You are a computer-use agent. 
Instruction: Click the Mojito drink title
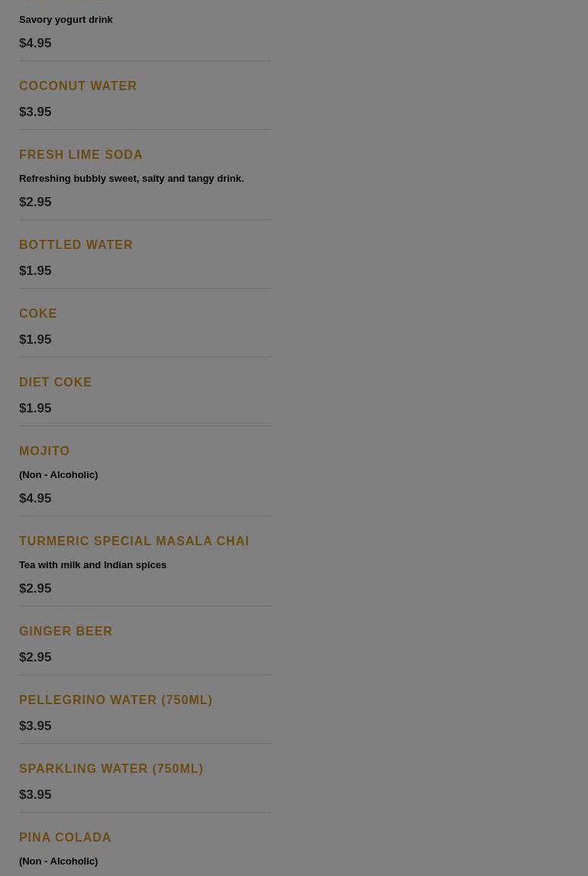click(44, 451)
